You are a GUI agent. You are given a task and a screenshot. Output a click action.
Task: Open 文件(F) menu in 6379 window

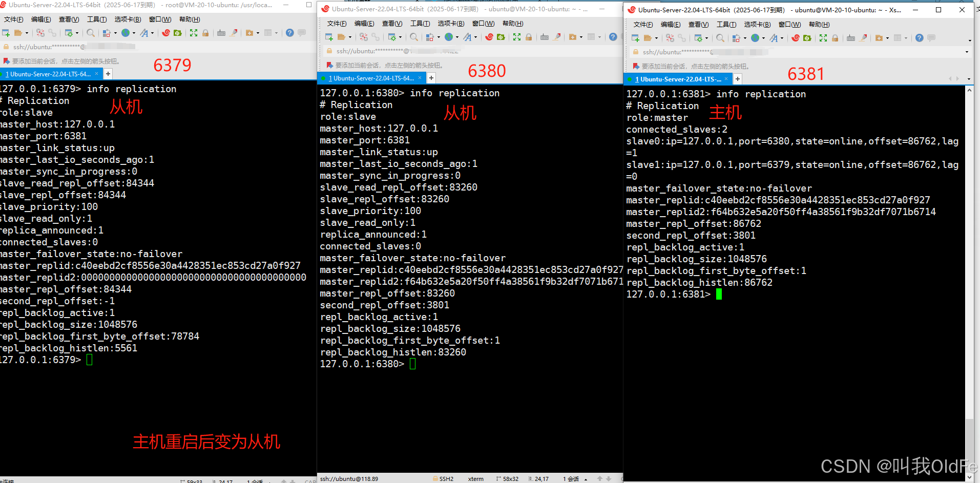14,19
